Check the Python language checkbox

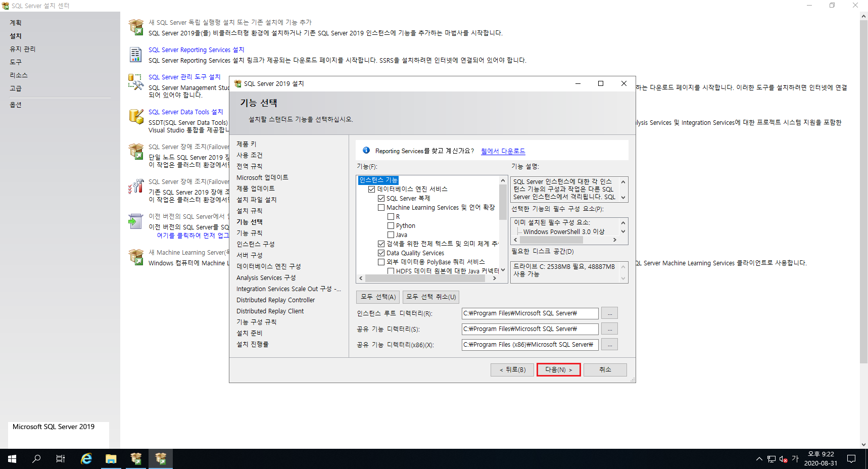point(391,225)
